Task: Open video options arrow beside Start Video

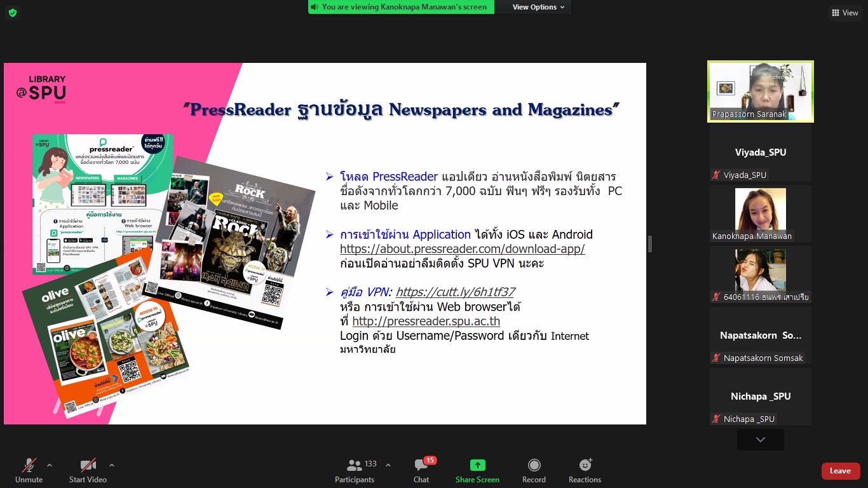Action: pyautogui.click(x=112, y=464)
